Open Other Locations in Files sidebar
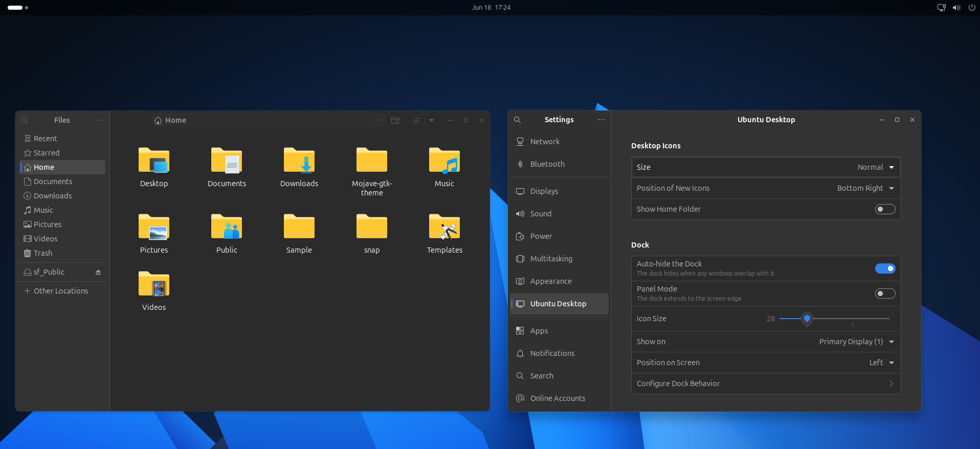Viewport: 980px width, 449px height. (x=60, y=291)
